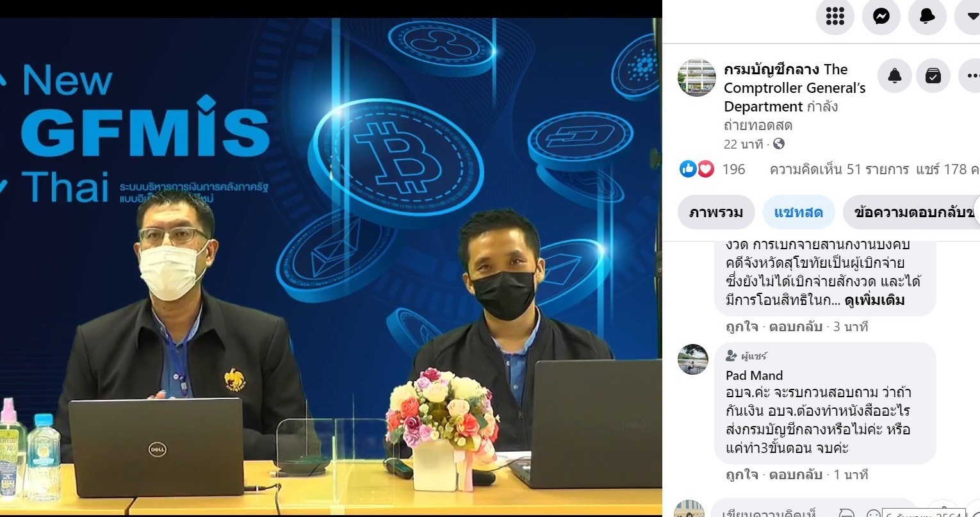The image size is (980, 517).
Task: Like the Pad Mand comment
Action: 742,475
